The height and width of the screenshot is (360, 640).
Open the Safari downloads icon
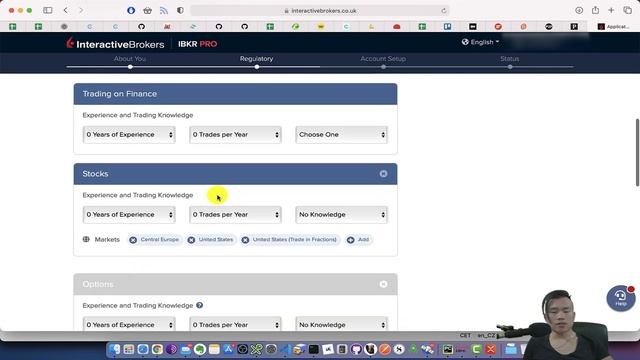click(579, 10)
